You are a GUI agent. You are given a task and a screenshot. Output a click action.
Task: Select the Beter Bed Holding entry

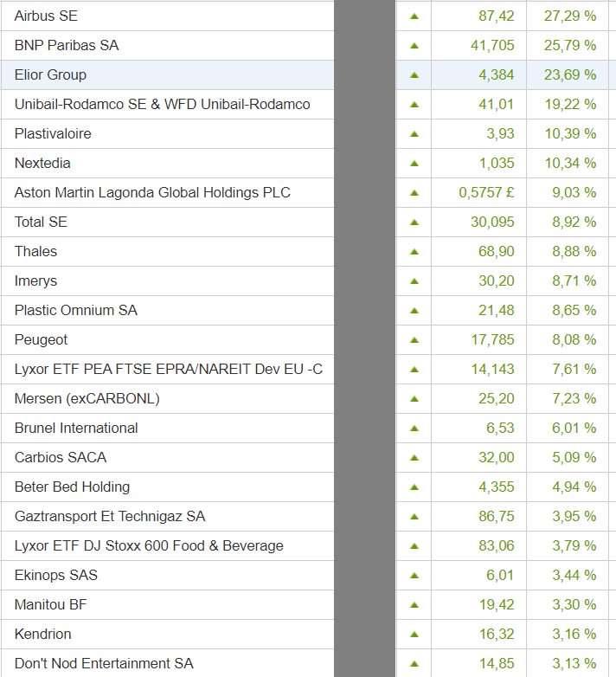pos(72,487)
